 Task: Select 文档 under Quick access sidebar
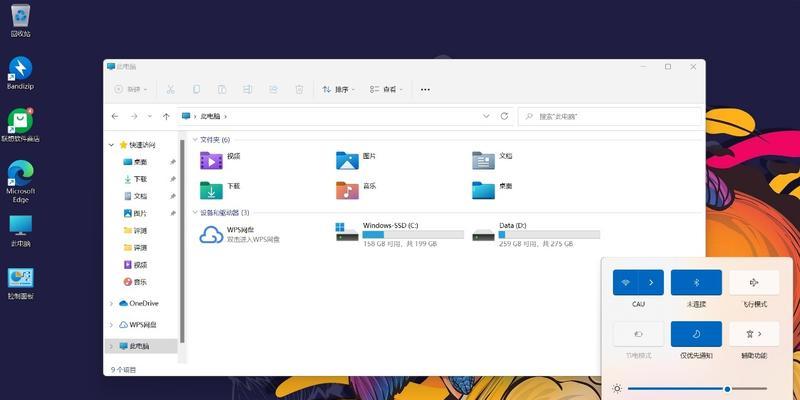pyautogui.click(x=135, y=196)
